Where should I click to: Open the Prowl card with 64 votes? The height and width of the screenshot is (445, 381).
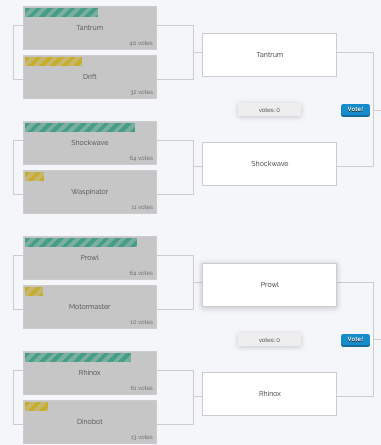click(90, 258)
